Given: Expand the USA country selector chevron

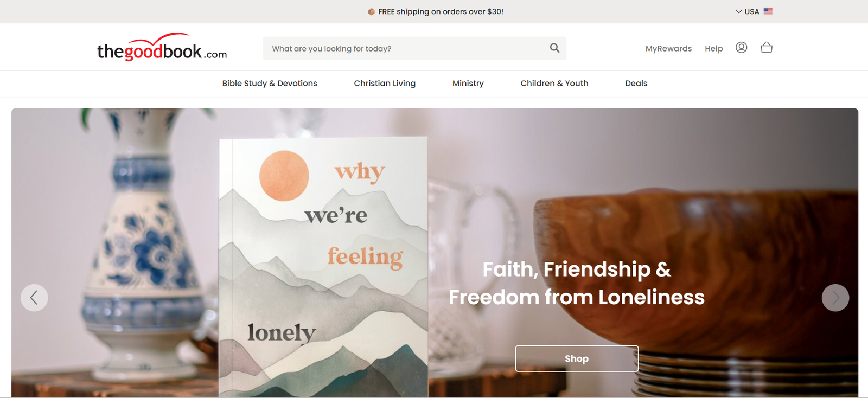Looking at the screenshot, I should [739, 11].
